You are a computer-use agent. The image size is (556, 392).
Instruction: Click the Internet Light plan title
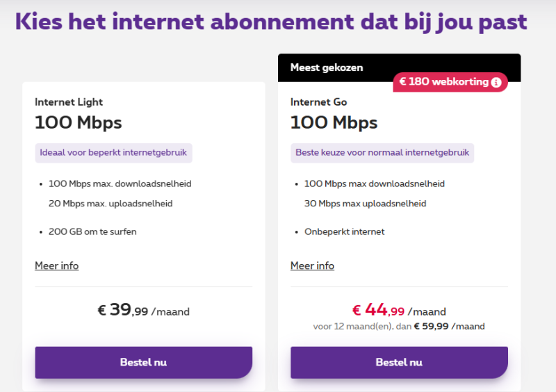(x=69, y=102)
